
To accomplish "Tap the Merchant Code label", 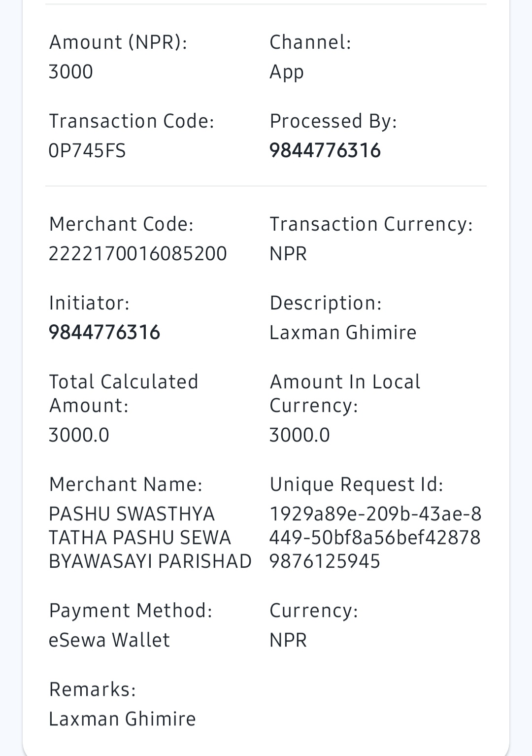I will point(121,224).
